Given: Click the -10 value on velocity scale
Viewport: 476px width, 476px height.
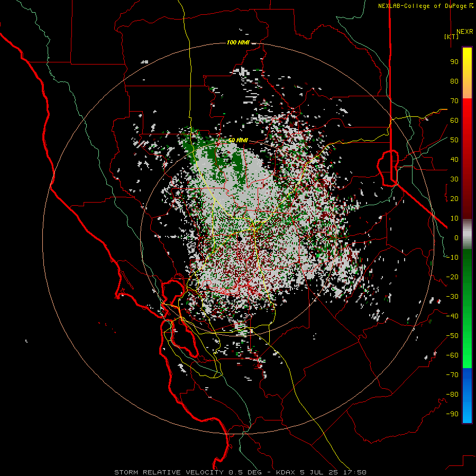Looking at the screenshot, I should click(452, 258).
